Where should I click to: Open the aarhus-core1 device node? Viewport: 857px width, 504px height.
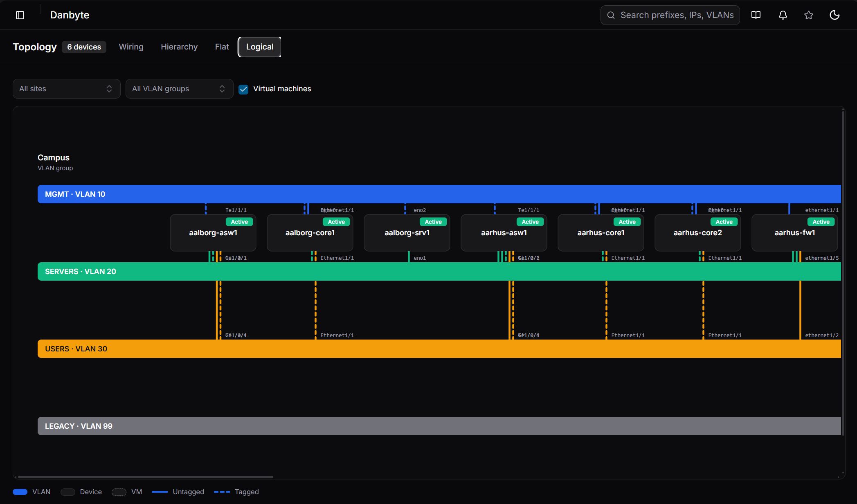point(601,233)
